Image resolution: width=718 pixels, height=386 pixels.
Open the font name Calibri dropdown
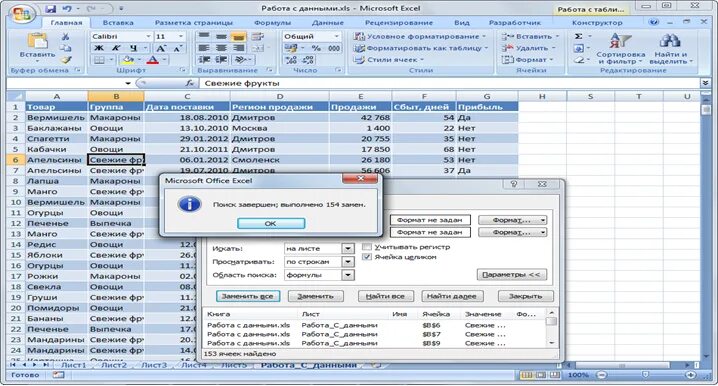click(x=148, y=36)
